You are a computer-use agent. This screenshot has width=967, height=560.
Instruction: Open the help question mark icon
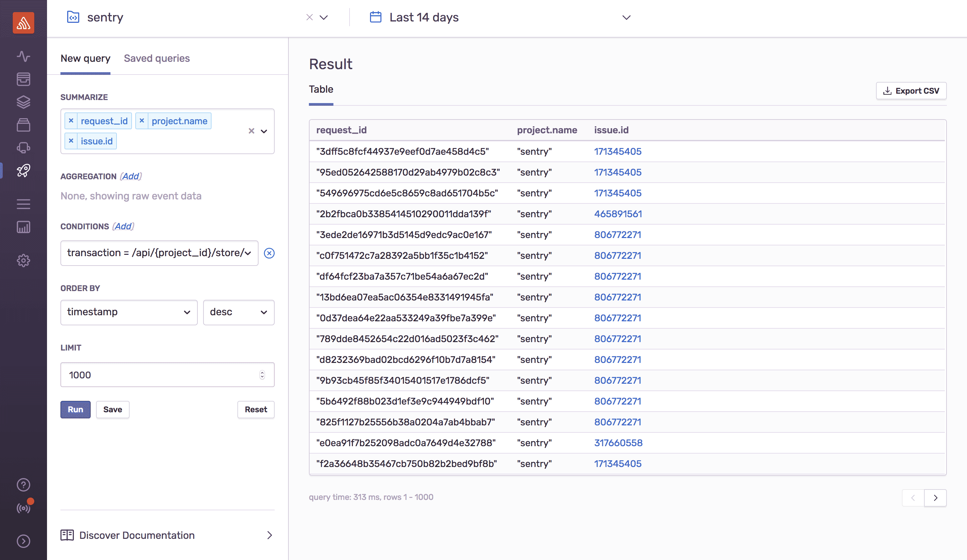click(23, 485)
